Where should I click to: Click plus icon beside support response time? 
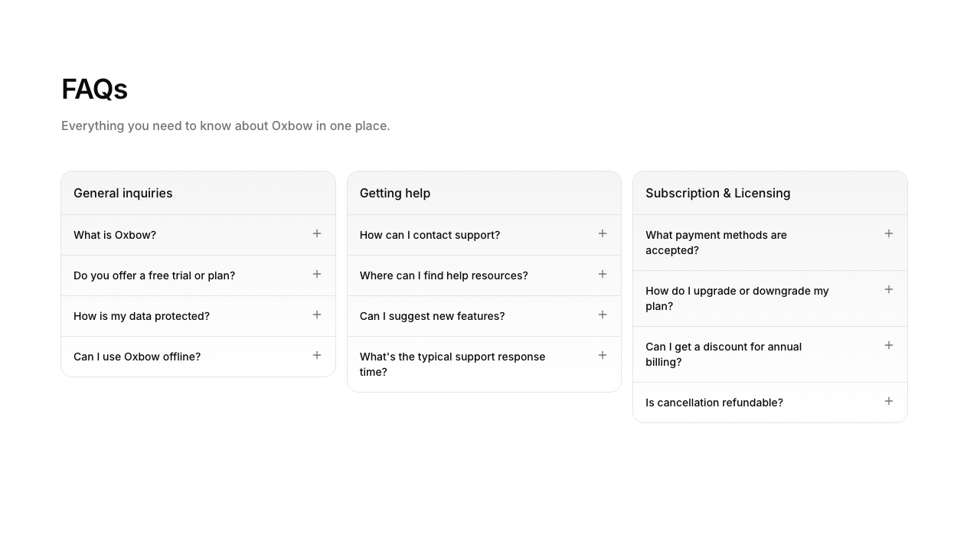[603, 355]
